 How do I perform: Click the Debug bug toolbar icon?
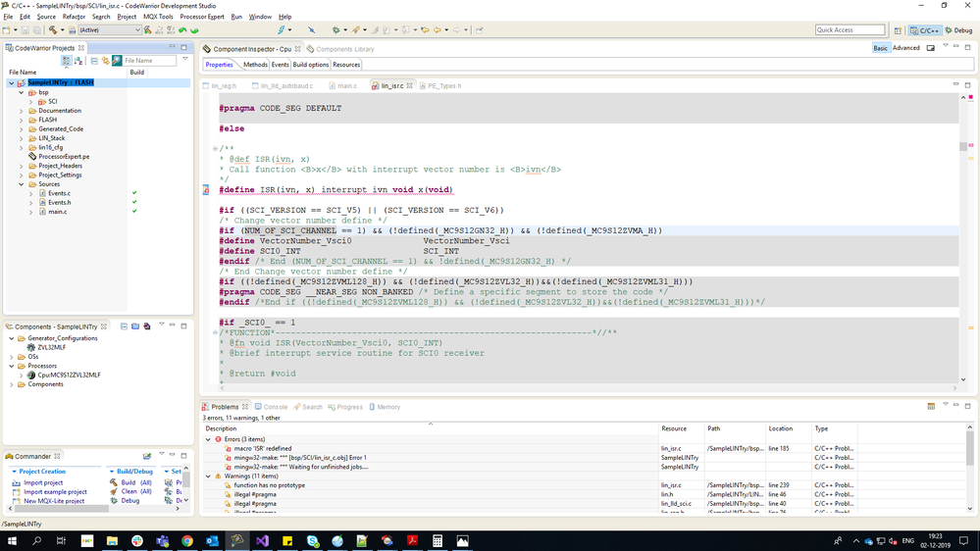[335, 30]
